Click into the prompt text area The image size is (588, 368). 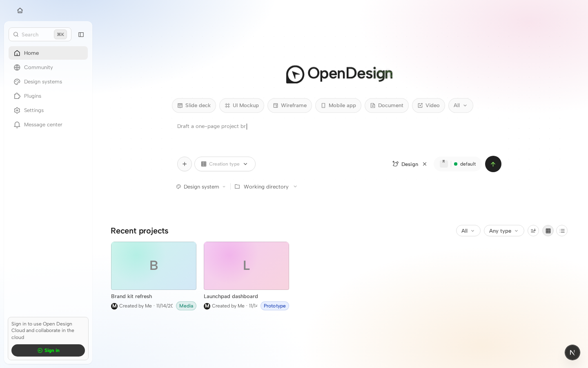click(x=339, y=135)
